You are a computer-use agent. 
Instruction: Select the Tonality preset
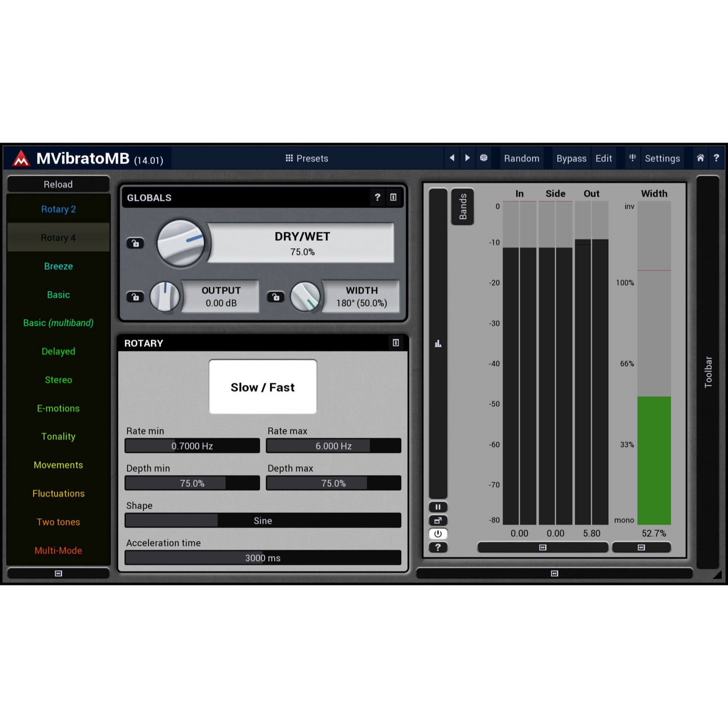(58, 436)
